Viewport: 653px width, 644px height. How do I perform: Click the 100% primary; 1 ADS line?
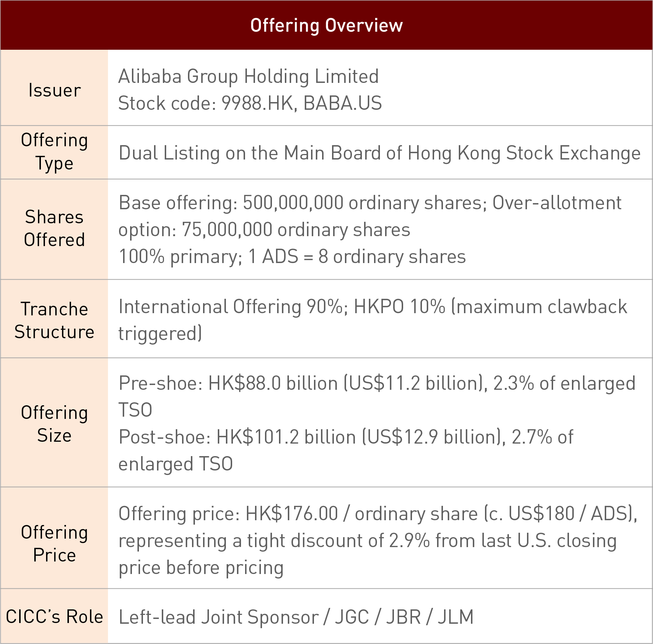point(292,256)
